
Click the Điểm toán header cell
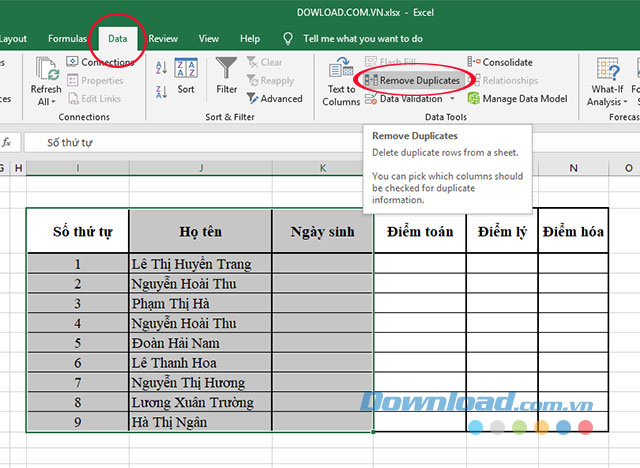419,231
